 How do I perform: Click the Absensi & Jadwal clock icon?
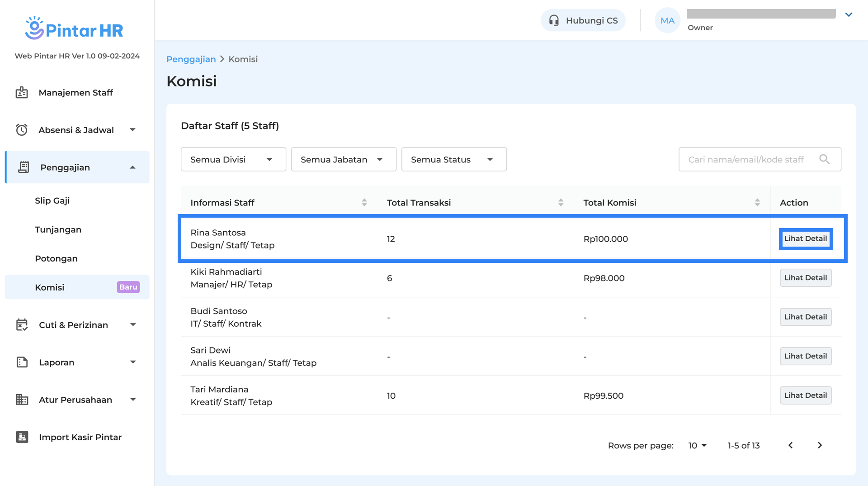coord(22,130)
